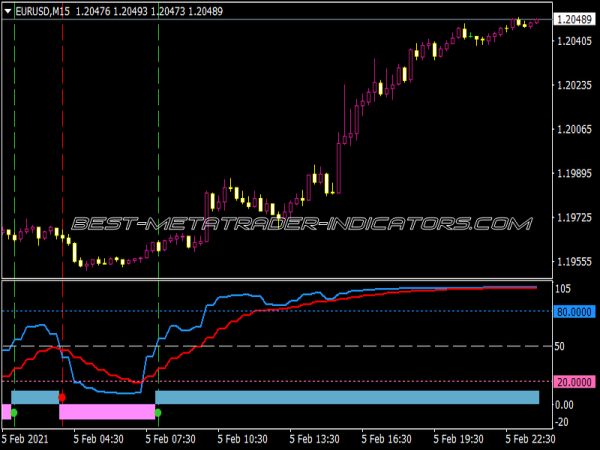The image size is (600, 450).
Task: Click the small triangle beside EURUSD,M15 title
Action: coord(8,9)
